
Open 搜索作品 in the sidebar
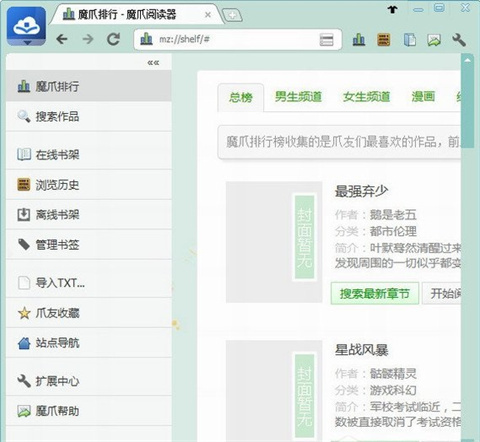(89, 116)
